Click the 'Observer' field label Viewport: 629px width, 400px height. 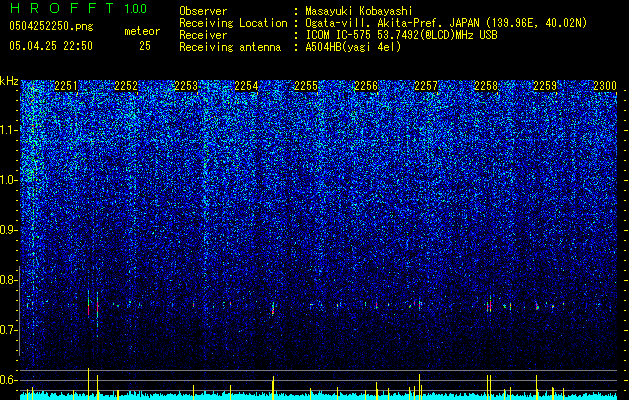tap(203, 11)
